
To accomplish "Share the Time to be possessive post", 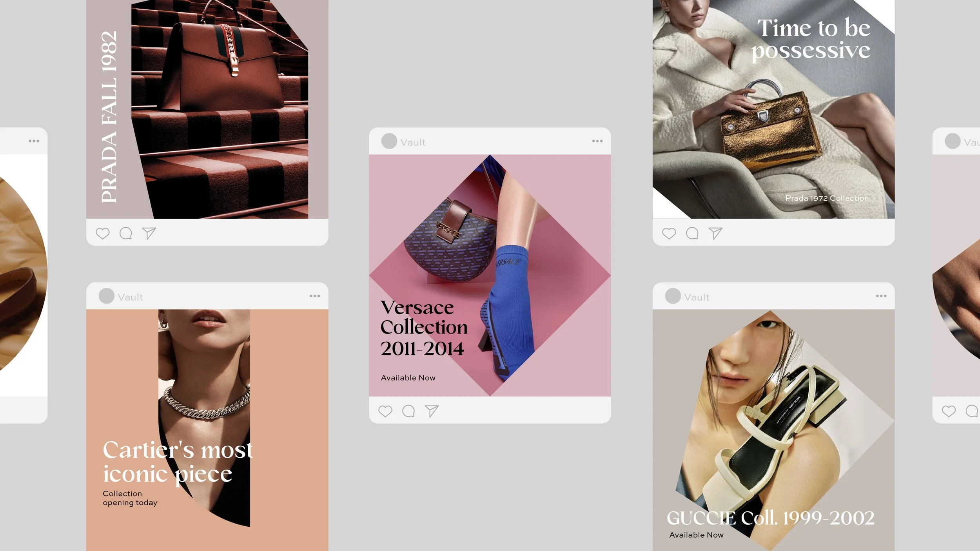I will [x=715, y=234].
